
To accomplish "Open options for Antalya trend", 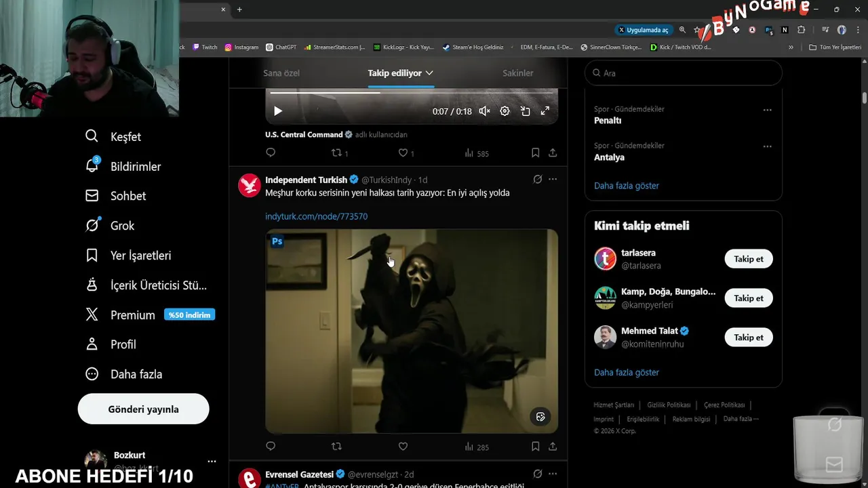I will click(x=767, y=146).
